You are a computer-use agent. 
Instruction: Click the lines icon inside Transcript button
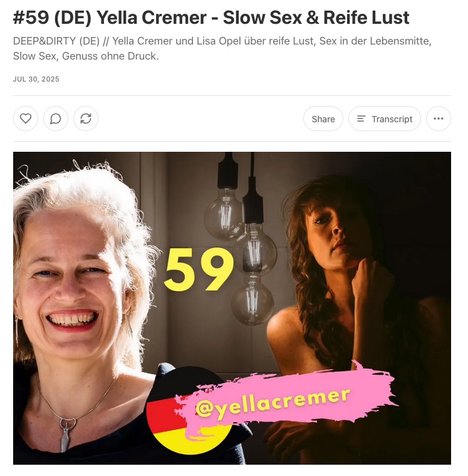point(361,119)
